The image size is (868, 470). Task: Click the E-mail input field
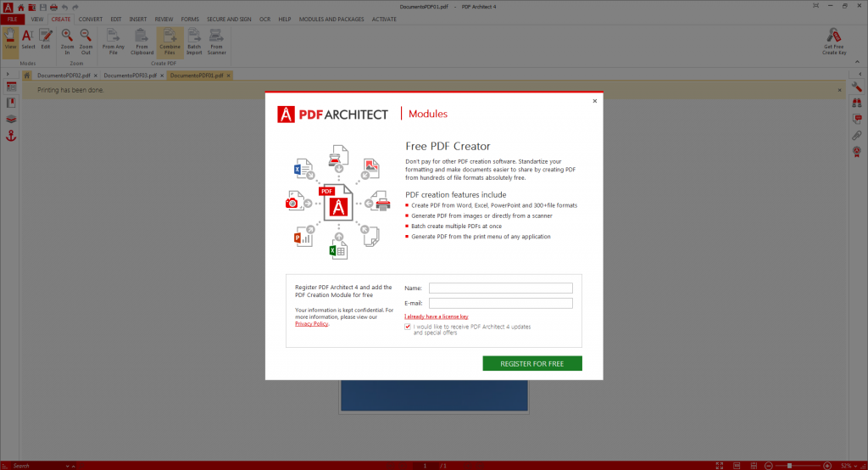pos(501,303)
